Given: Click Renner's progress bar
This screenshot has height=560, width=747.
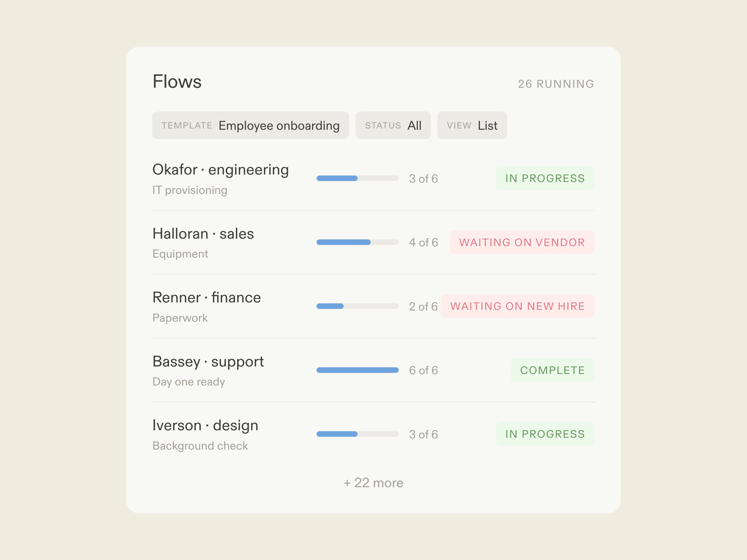Looking at the screenshot, I should coord(358,306).
